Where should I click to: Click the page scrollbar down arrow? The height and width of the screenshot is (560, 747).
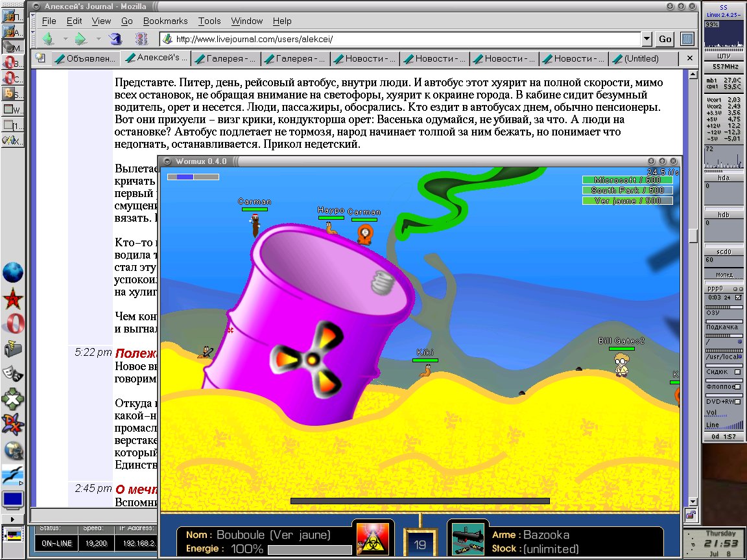[693, 502]
